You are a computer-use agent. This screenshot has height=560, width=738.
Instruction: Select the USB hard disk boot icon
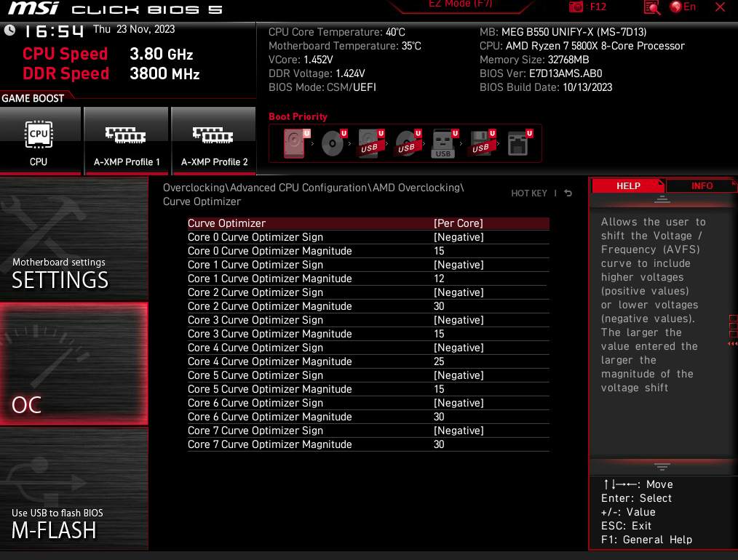click(x=370, y=143)
